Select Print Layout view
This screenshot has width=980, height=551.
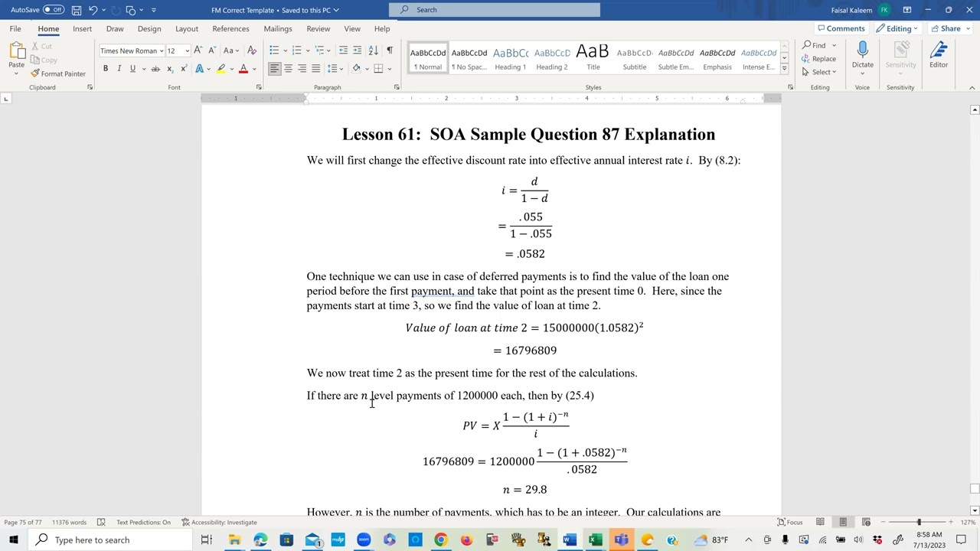(x=843, y=522)
